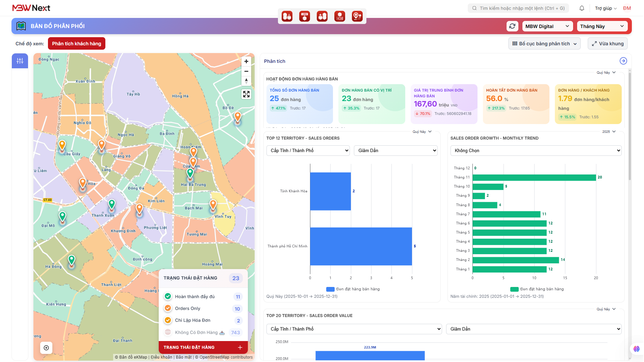Toggle the Orders Only status filter
This screenshot has height=362, width=644.
(x=168, y=308)
